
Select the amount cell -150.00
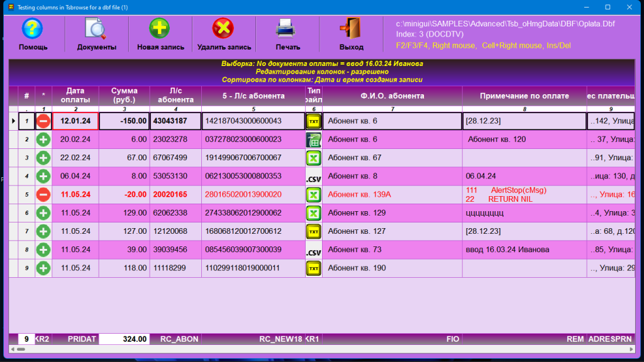coord(125,121)
